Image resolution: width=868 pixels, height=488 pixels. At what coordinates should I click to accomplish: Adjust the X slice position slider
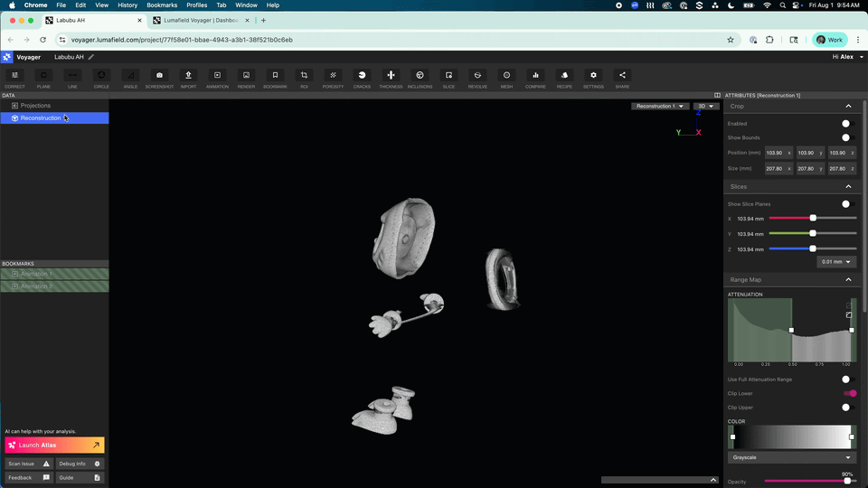pyautogui.click(x=813, y=219)
